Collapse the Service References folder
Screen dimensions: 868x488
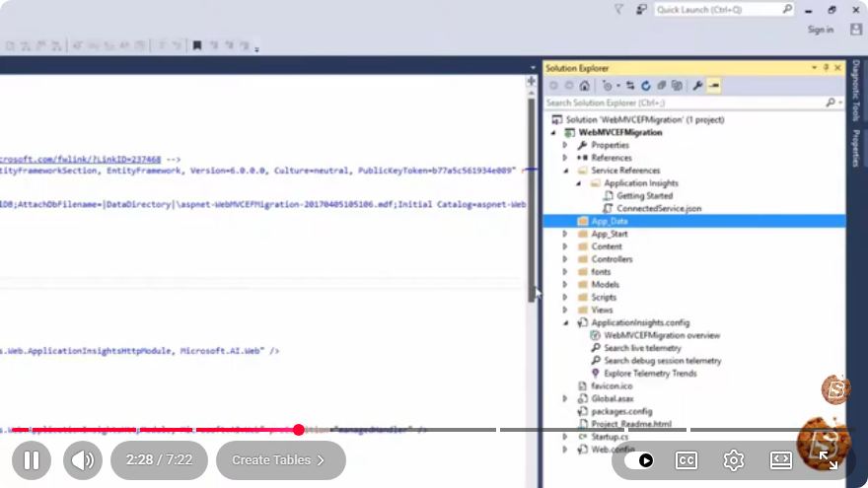click(566, 171)
